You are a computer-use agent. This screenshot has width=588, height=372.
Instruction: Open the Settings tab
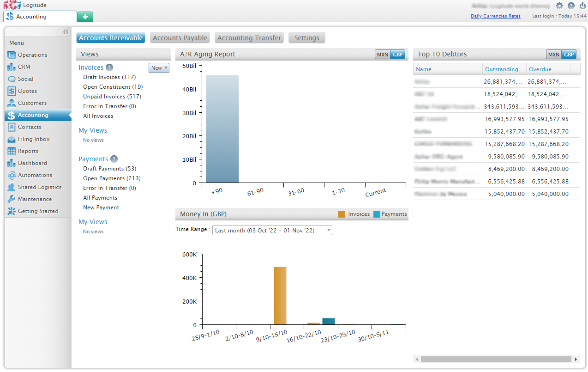[x=307, y=38]
